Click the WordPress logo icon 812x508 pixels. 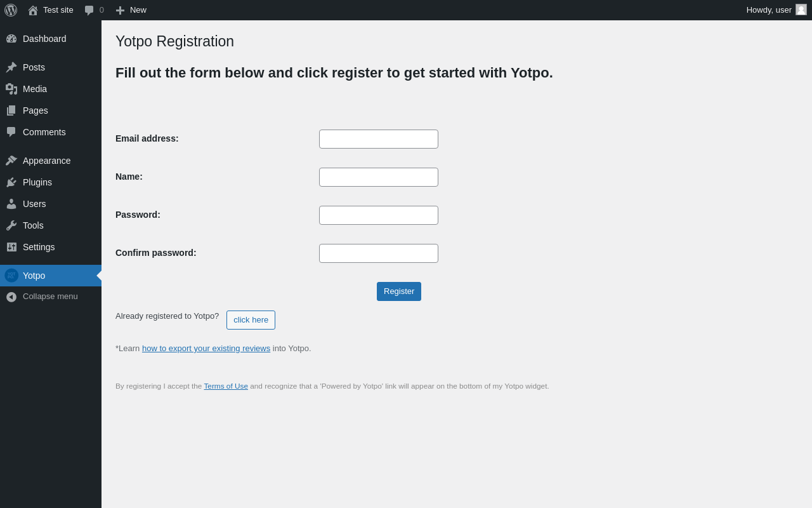[x=11, y=10]
